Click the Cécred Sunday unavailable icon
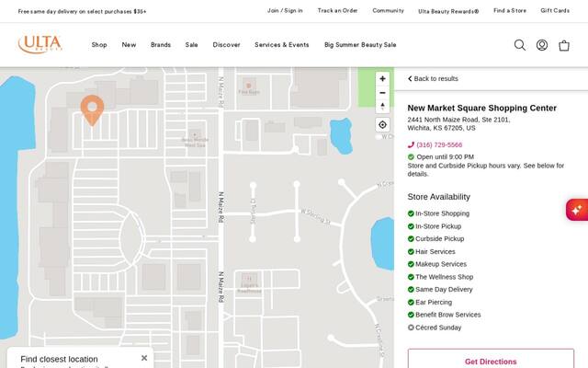 411,328
